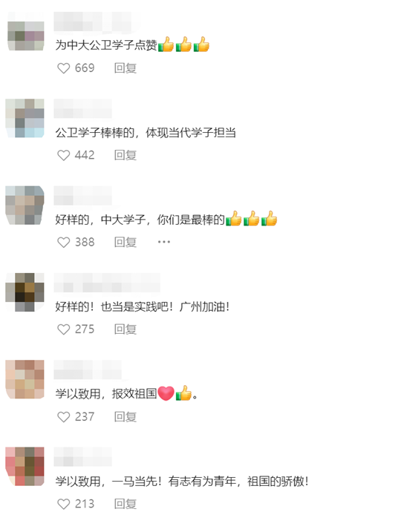The height and width of the screenshot is (532, 404).
Task: Like the comment with 669 likes
Action: pos(63,68)
